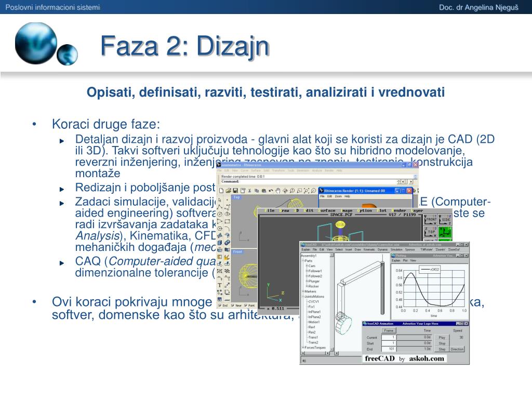Image resolution: width=532 pixels, height=399 pixels.
Task: Select the Polyline tool in Rhinoceros sidebar
Action: (x=220, y=207)
